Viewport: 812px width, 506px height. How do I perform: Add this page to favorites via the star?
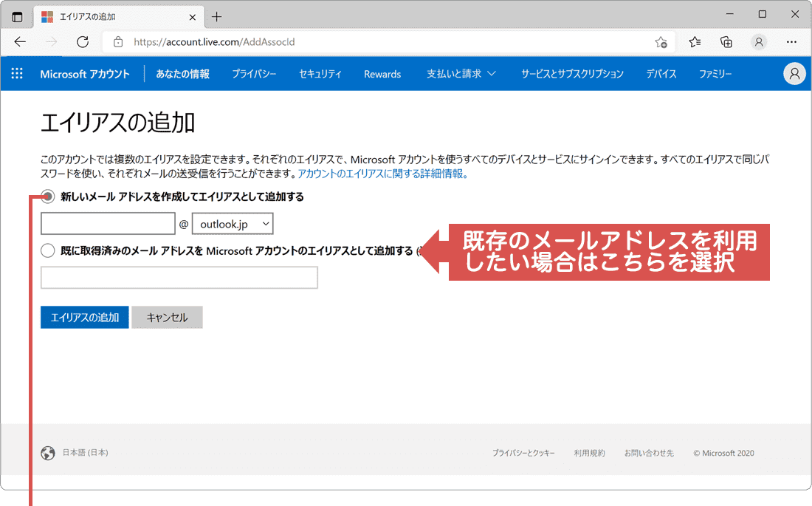(662, 42)
